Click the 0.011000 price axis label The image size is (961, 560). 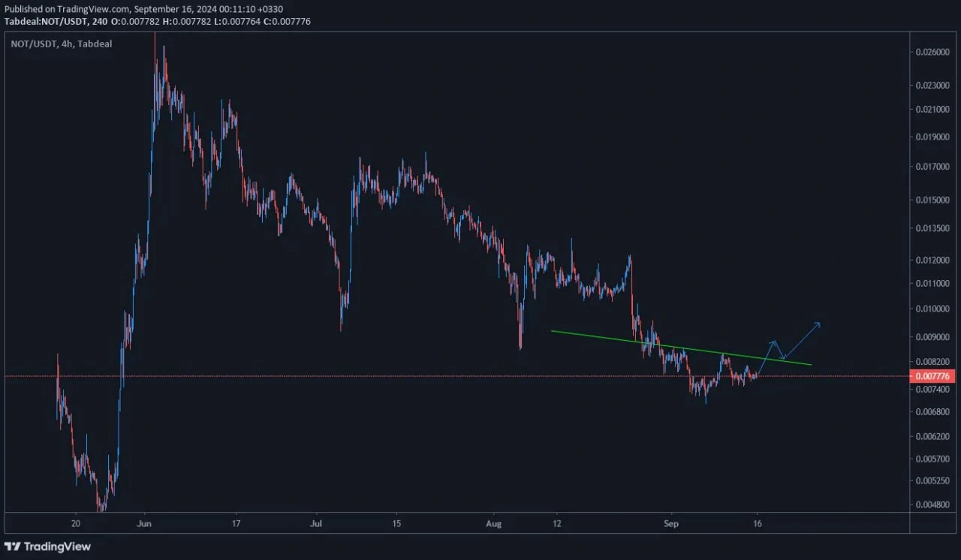(x=933, y=284)
